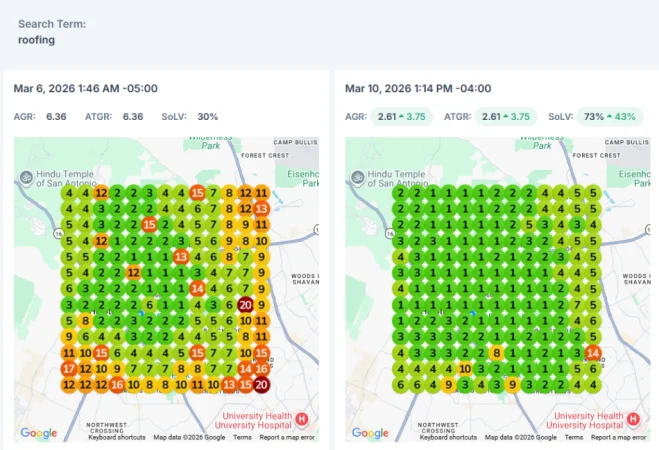Select University Hospital H marker on right map
The image size is (659, 450).
(x=633, y=419)
